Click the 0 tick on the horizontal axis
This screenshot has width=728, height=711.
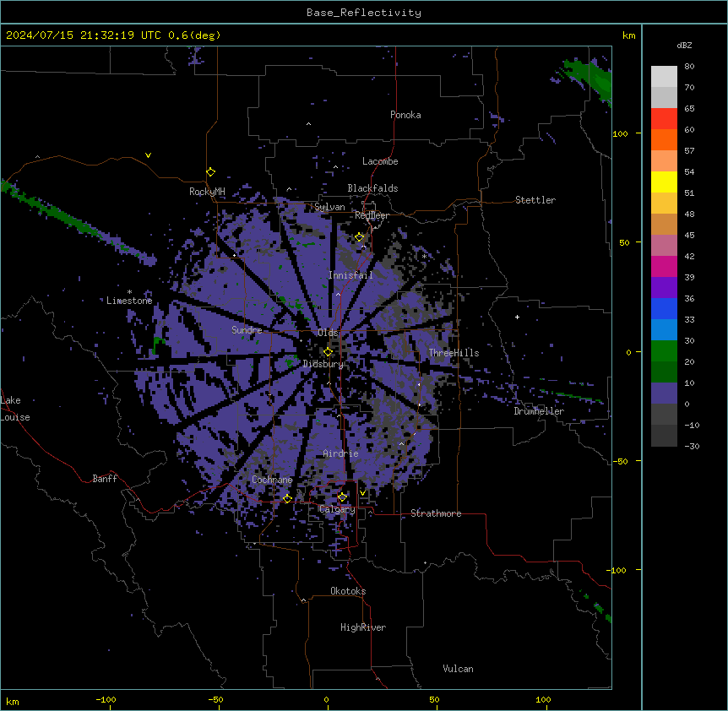pos(326,699)
